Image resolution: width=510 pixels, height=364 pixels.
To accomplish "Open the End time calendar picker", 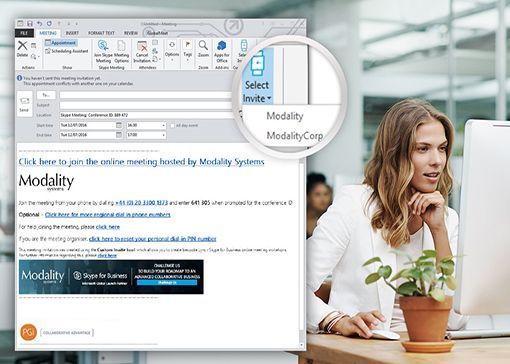I will (x=119, y=135).
